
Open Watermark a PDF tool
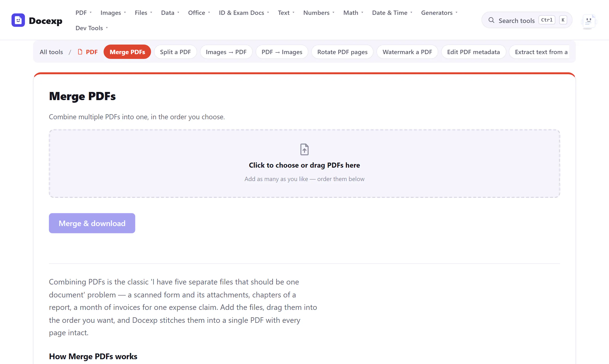coord(407,52)
